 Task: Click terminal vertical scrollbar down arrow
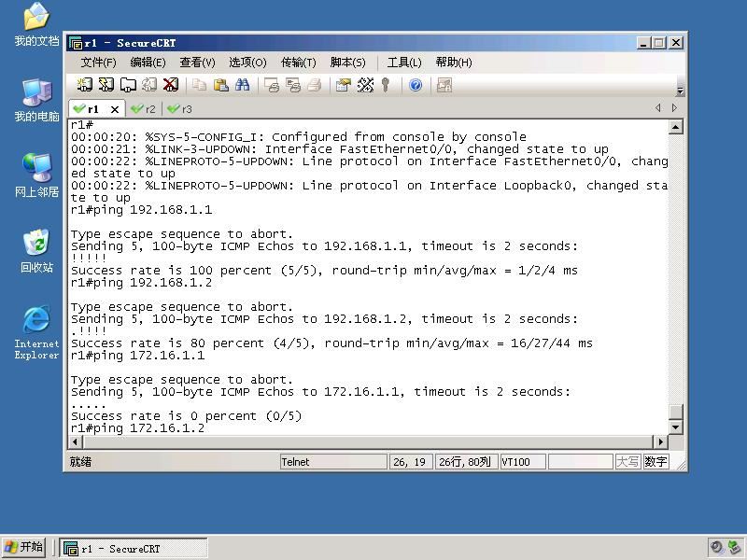pos(675,427)
